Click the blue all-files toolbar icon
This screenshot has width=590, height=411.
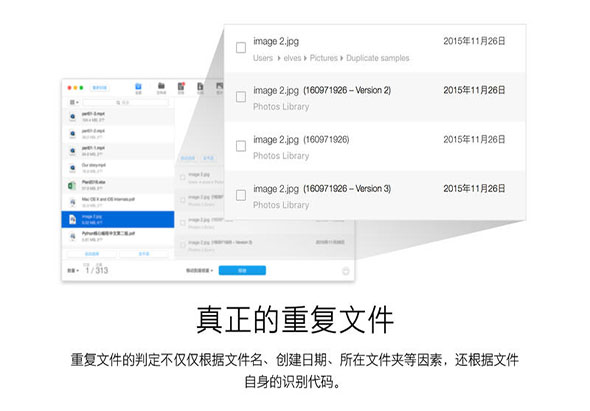[x=138, y=88]
